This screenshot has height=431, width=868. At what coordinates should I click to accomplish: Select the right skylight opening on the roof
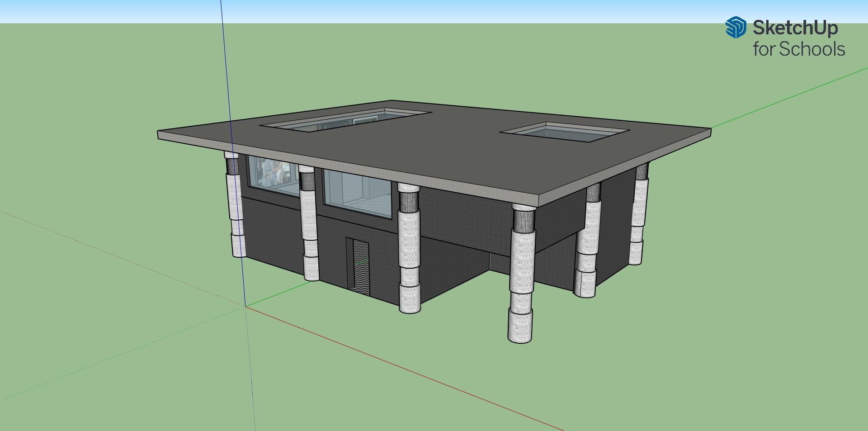[x=564, y=132]
